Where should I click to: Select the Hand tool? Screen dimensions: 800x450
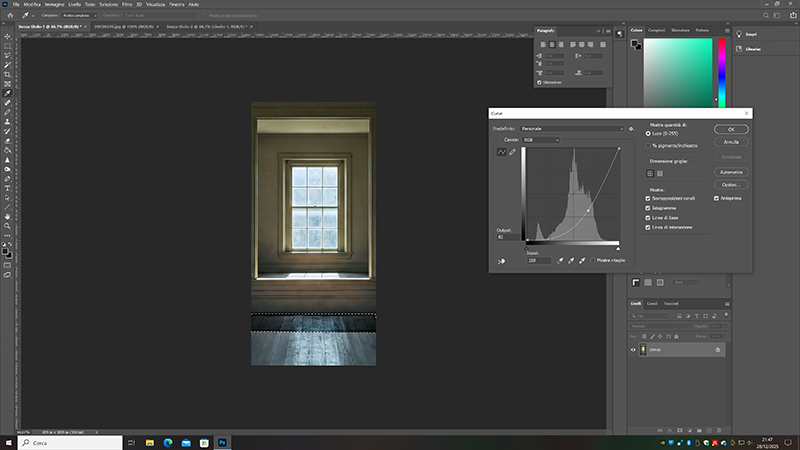tap(7, 216)
